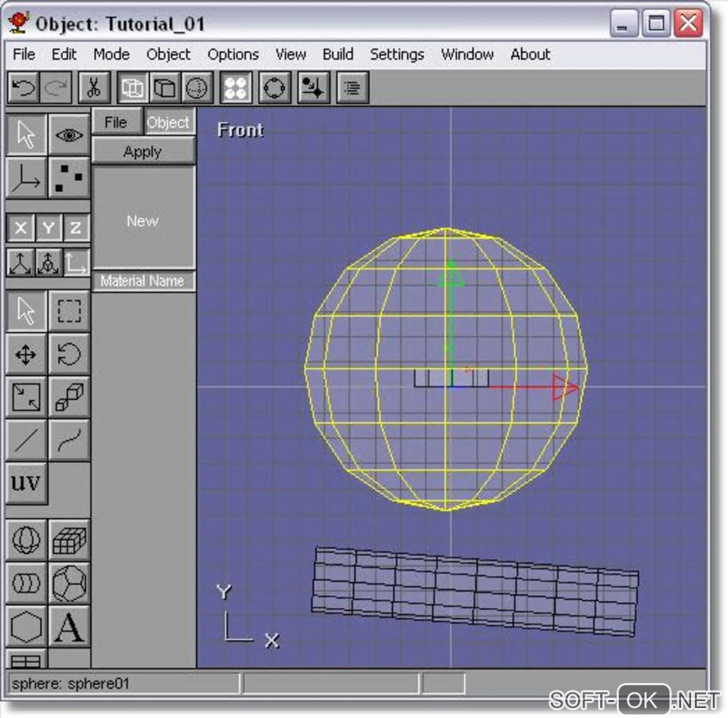Open the File menu
The height and width of the screenshot is (718, 728).
coord(24,54)
